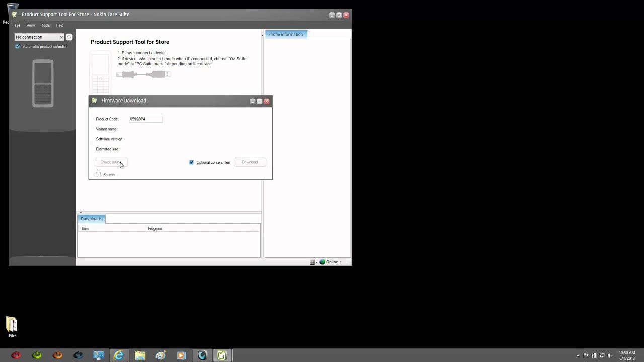Open the Tools menu

[45, 25]
